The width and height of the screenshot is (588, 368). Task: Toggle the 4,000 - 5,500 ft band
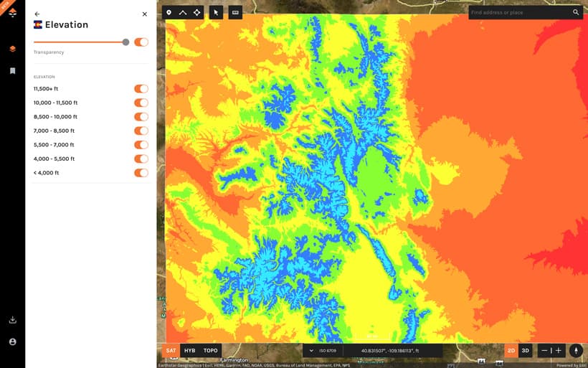click(x=141, y=159)
